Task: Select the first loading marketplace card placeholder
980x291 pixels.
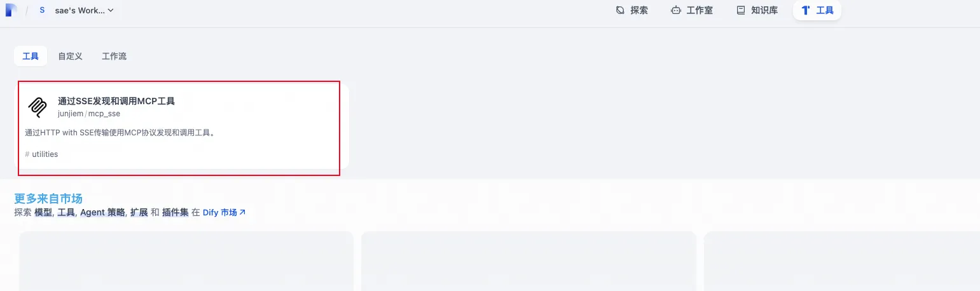Action: point(186,261)
